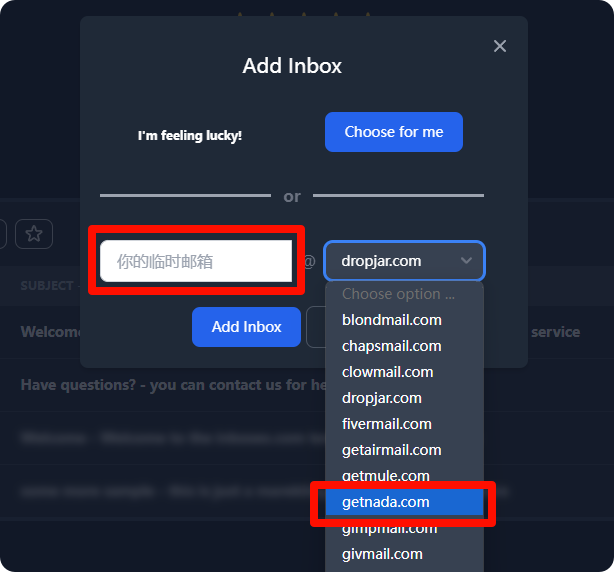
Task: Click the star favorite icon
Action: 34,234
